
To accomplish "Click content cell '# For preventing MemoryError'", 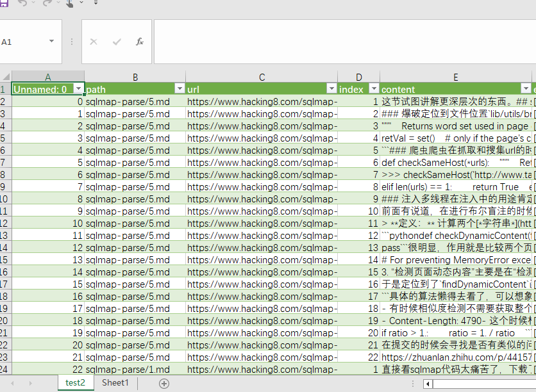I will click(x=456, y=260).
